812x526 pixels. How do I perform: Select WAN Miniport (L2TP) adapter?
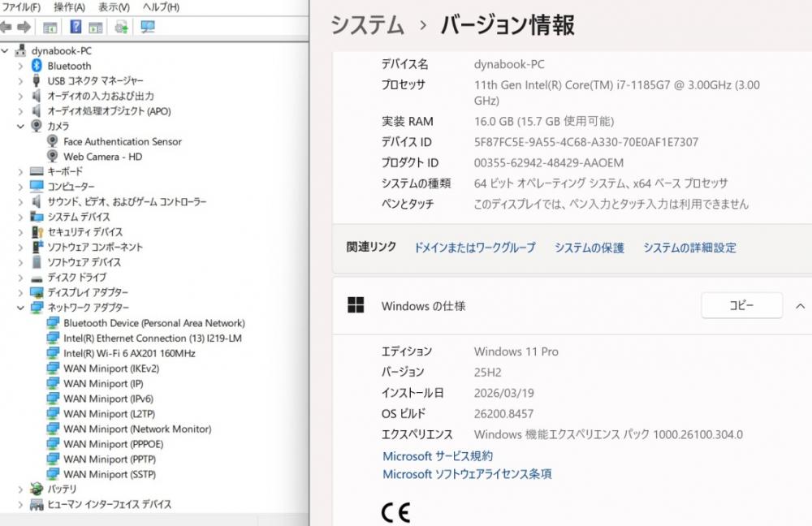pos(110,414)
